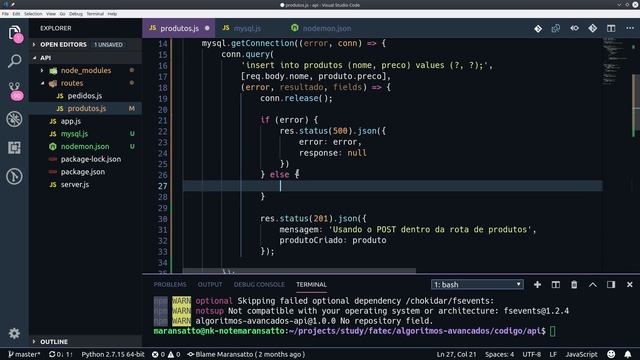This screenshot has height=360, width=640.
Task: Open the Help menu
Action: point(112,14)
